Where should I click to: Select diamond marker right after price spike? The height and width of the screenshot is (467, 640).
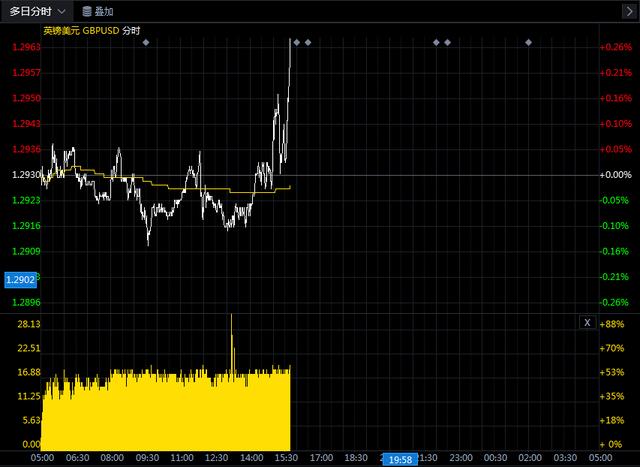(x=296, y=42)
